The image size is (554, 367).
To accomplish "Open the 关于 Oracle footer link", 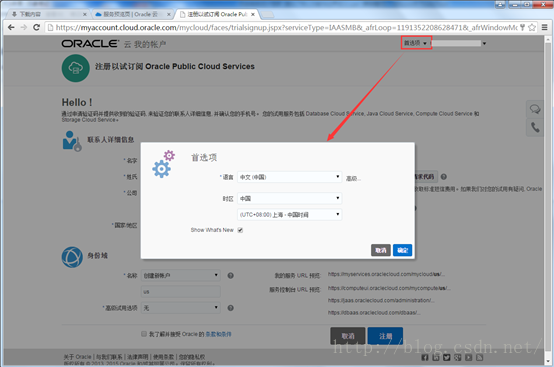I will [77, 357].
